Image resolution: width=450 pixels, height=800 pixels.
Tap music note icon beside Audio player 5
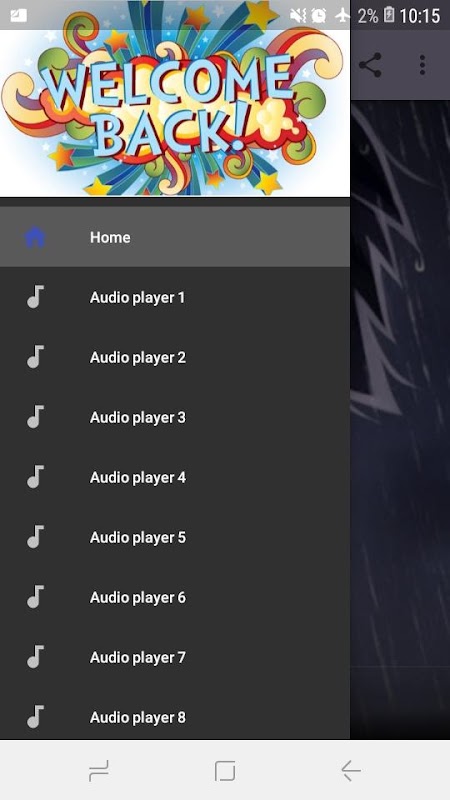(35, 537)
